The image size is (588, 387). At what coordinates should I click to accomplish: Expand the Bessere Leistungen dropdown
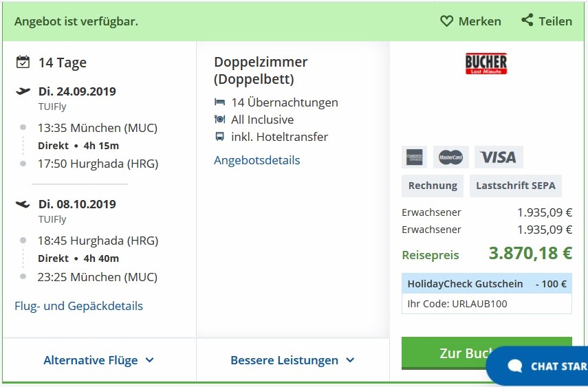pyautogui.click(x=292, y=360)
